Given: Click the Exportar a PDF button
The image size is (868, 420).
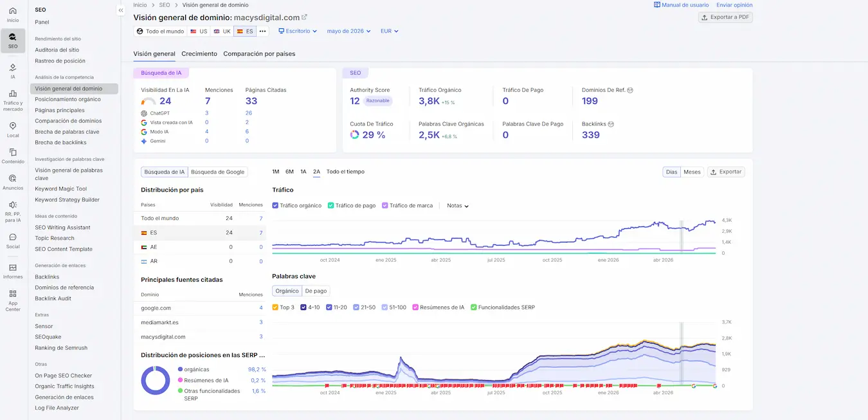Looking at the screenshot, I should pos(725,17).
